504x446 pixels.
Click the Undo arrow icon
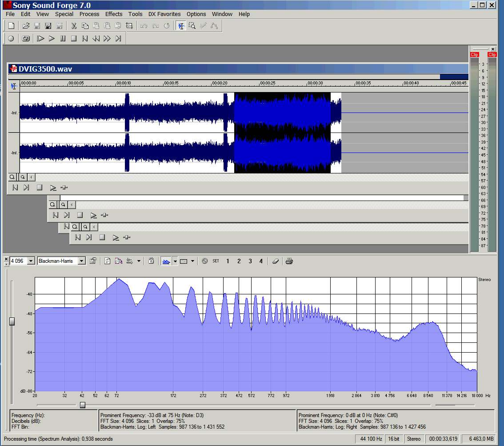pos(144,26)
